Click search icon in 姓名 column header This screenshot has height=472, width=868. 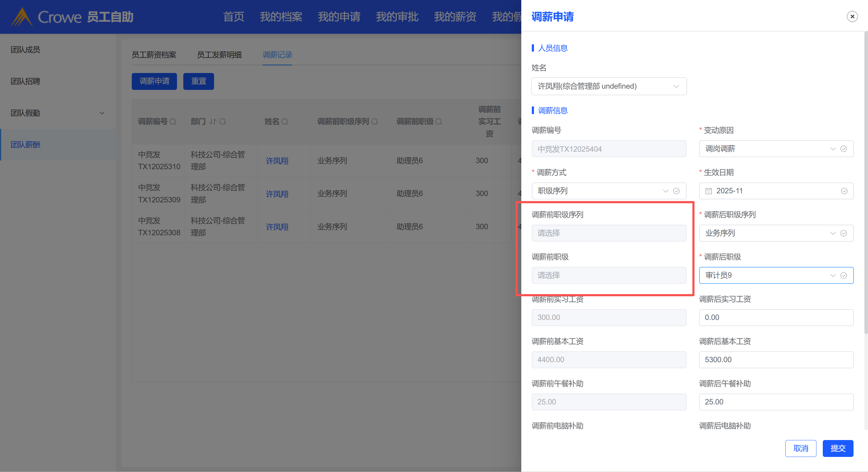(285, 121)
